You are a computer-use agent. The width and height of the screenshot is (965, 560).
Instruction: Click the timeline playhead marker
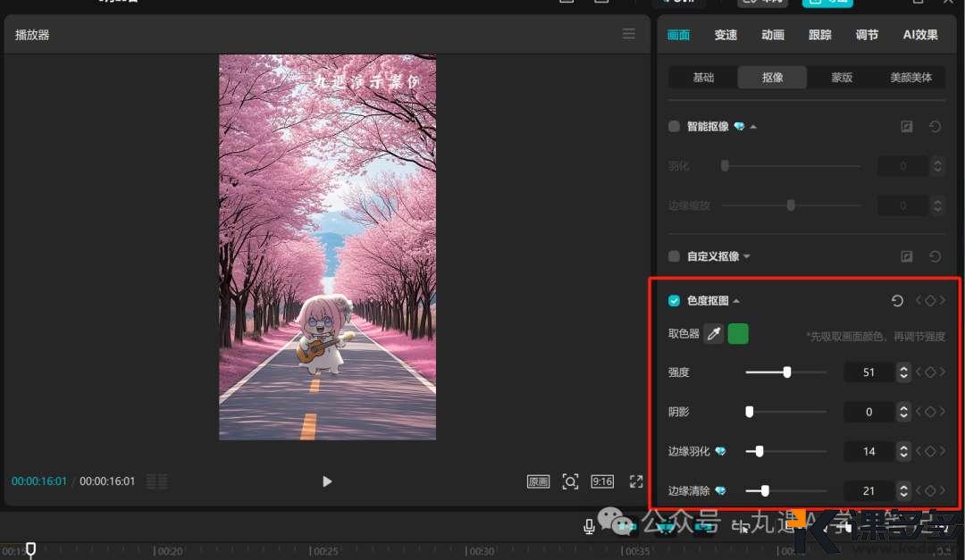click(x=30, y=549)
